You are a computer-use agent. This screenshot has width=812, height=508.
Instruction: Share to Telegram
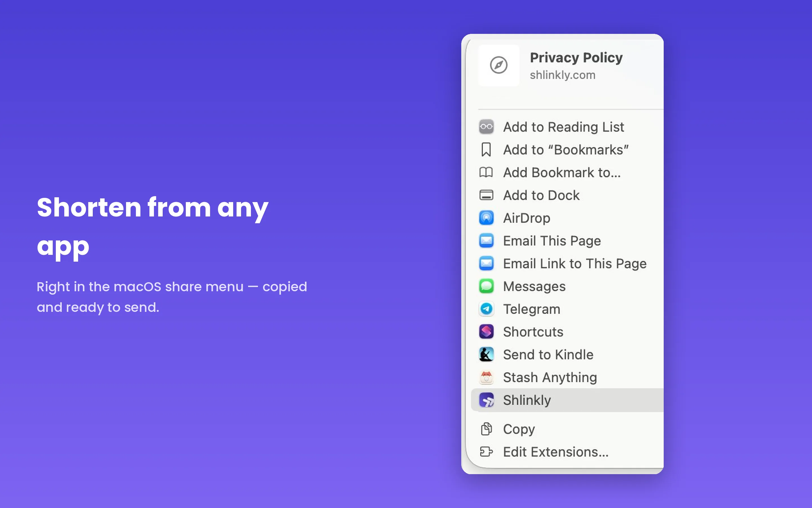coord(567,309)
